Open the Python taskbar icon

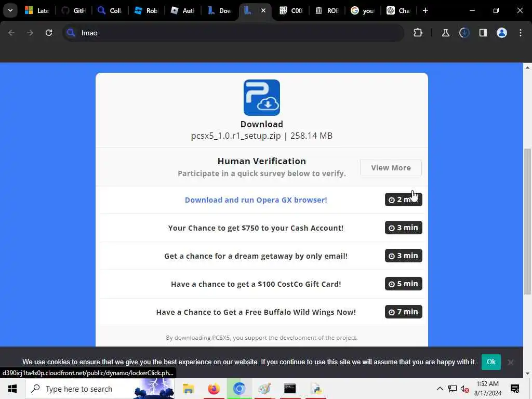[316, 389]
